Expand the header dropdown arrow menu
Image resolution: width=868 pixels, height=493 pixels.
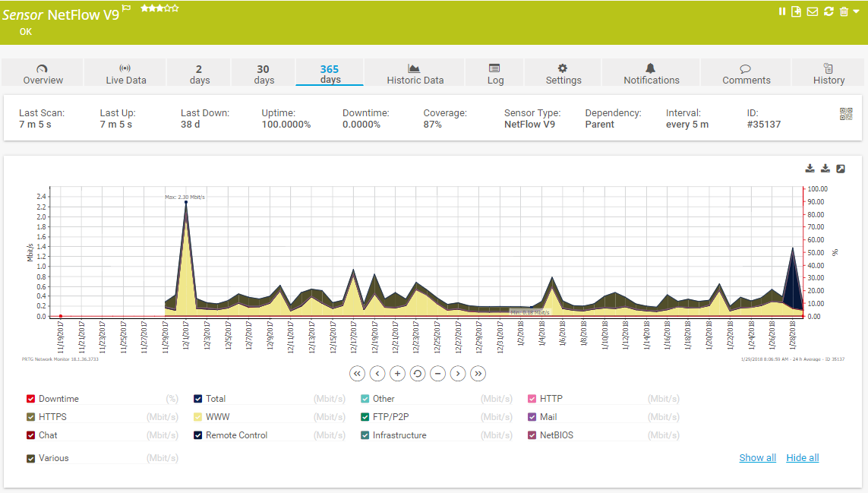coord(857,11)
